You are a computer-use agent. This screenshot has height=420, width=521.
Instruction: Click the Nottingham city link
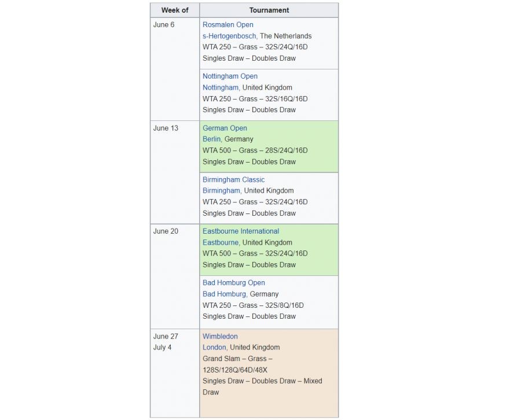[220, 87]
